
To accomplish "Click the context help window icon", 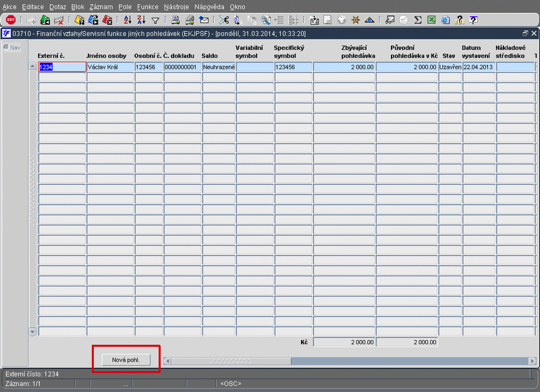I will pos(473,20).
